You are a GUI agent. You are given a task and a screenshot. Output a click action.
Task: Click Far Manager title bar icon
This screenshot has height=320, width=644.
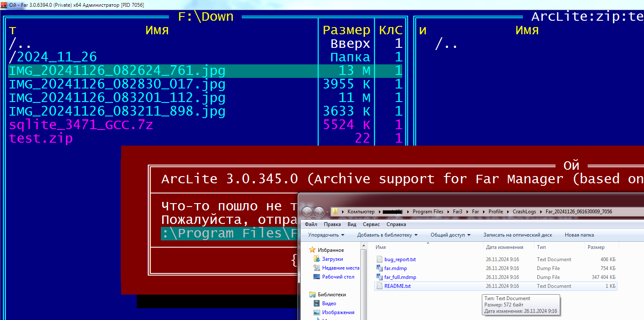coord(4,5)
